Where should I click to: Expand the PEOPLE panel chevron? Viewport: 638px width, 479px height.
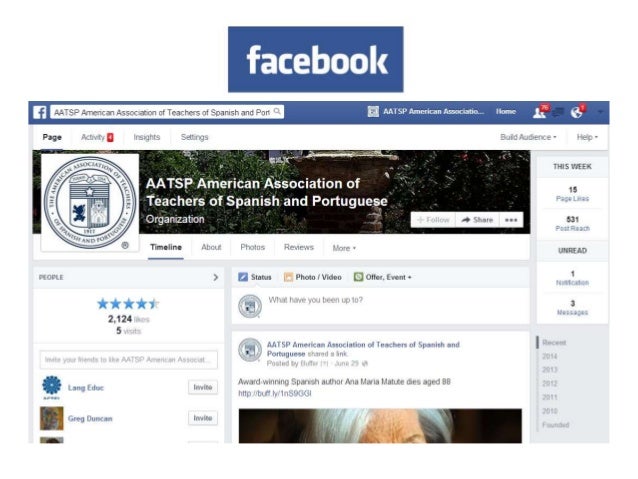pos(216,277)
